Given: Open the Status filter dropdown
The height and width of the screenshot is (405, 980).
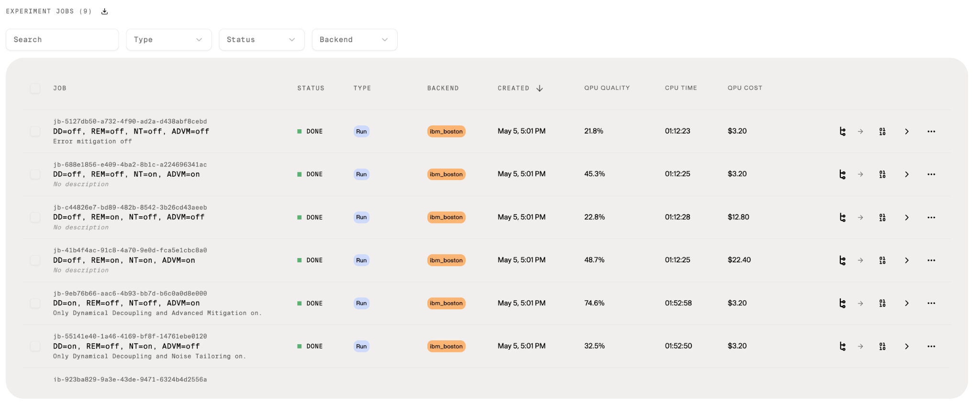Looking at the screenshot, I should click(x=262, y=40).
